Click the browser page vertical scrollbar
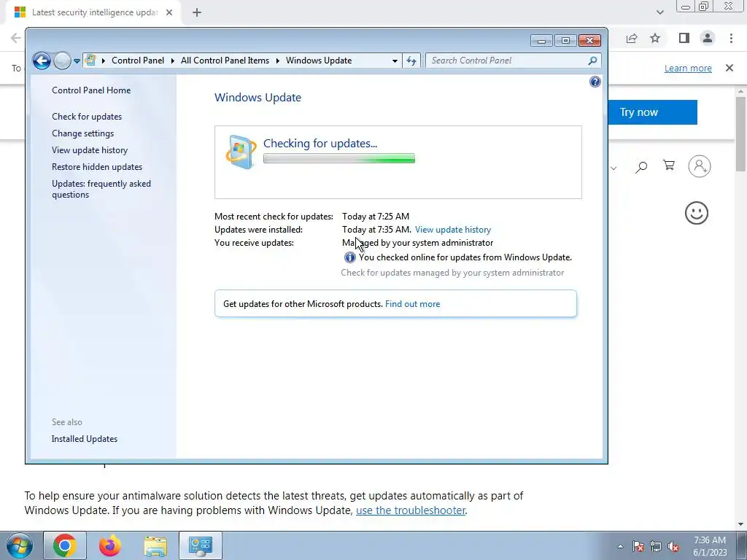The height and width of the screenshot is (560, 747). click(x=741, y=133)
